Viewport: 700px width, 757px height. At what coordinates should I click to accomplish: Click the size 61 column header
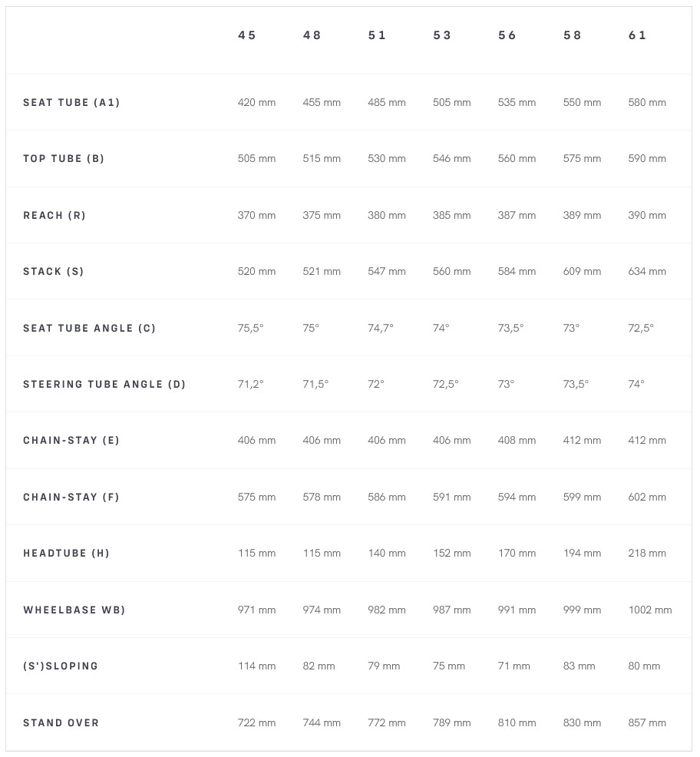(637, 35)
